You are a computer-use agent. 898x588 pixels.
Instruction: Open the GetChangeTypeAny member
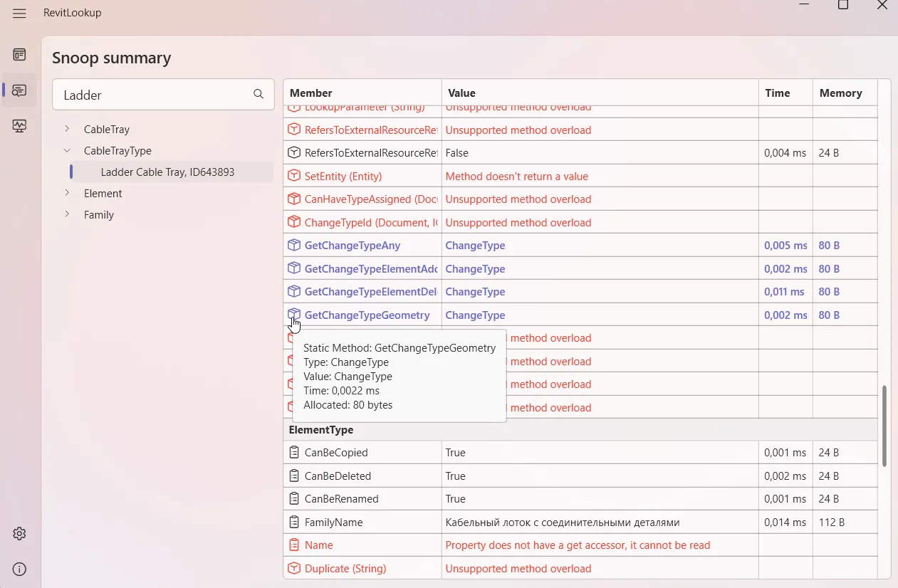tap(353, 246)
